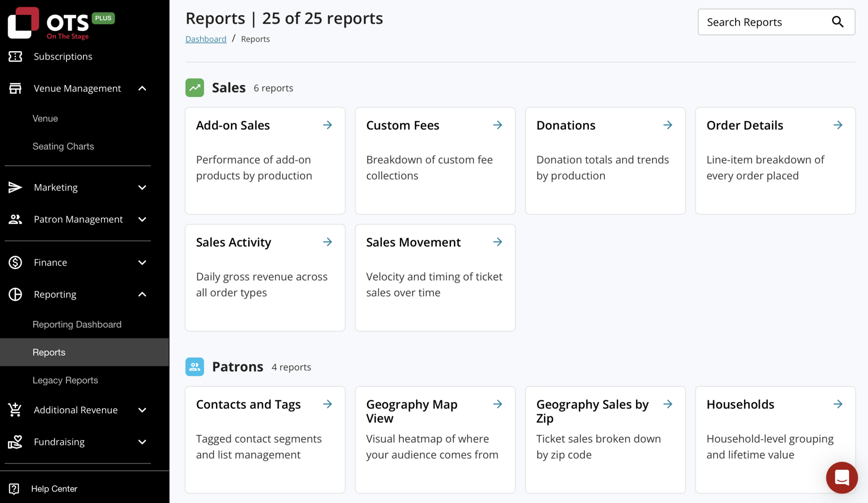Image resolution: width=868 pixels, height=503 pixels.
Task: Click the Help Center question mark icon
Action: (x=14, y=489)
